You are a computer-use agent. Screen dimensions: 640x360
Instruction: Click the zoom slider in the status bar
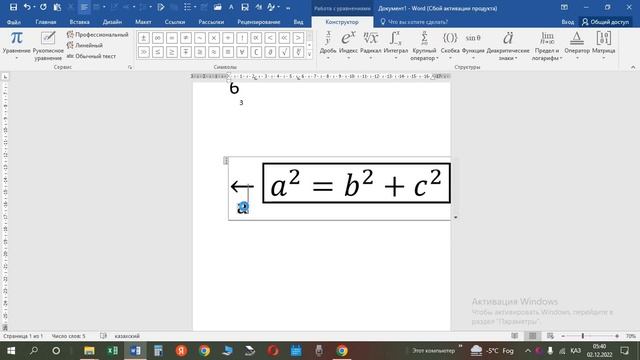point(583,336)
